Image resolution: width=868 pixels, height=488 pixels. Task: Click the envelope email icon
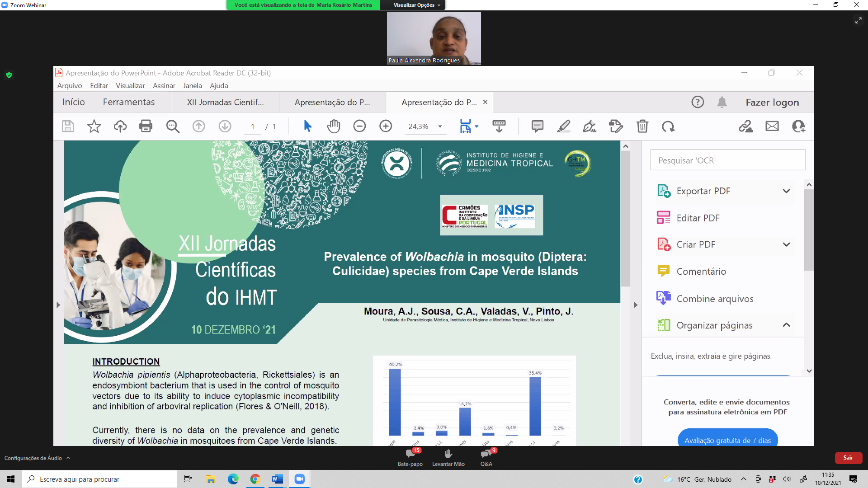[x=772, y=126]
